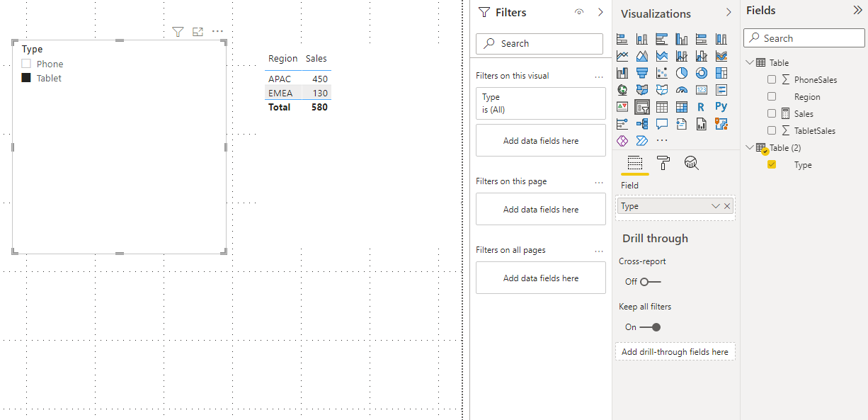Select the 100% stacked bar chart visualization
868x420 pixels.
[x=702, y=39]
